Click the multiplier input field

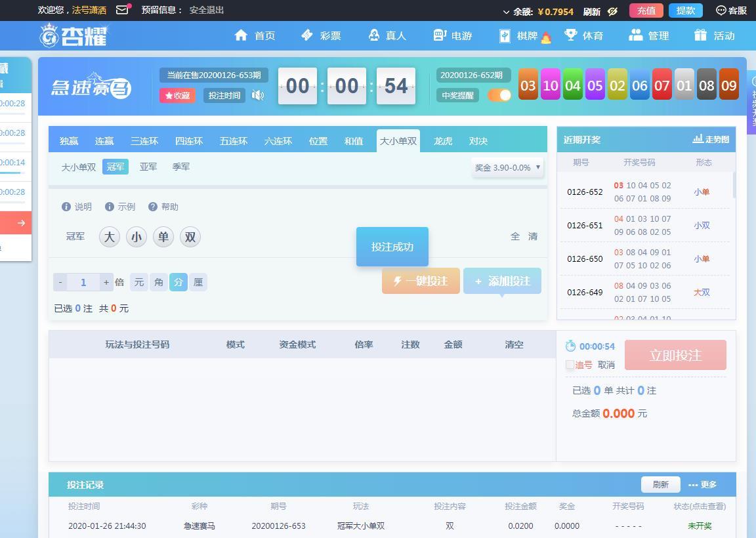(83, 282)
